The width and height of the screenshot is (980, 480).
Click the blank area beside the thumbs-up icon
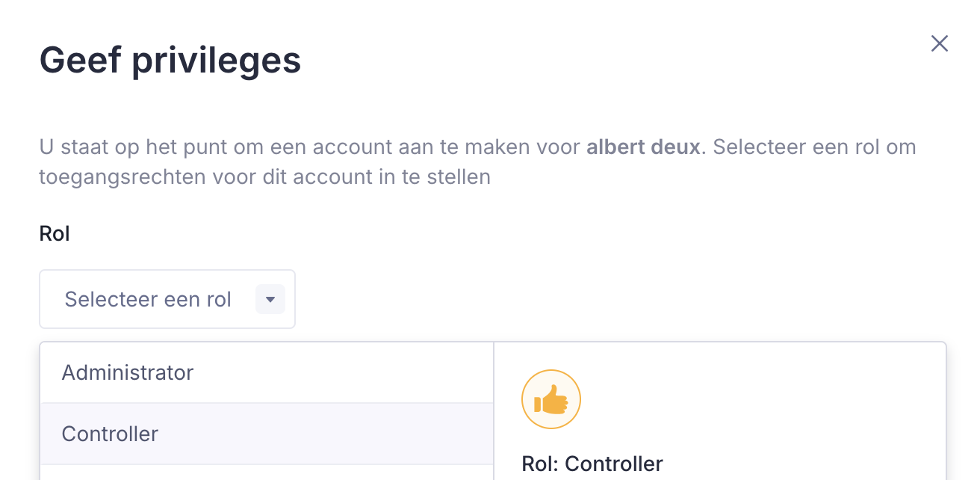point(747,400)
